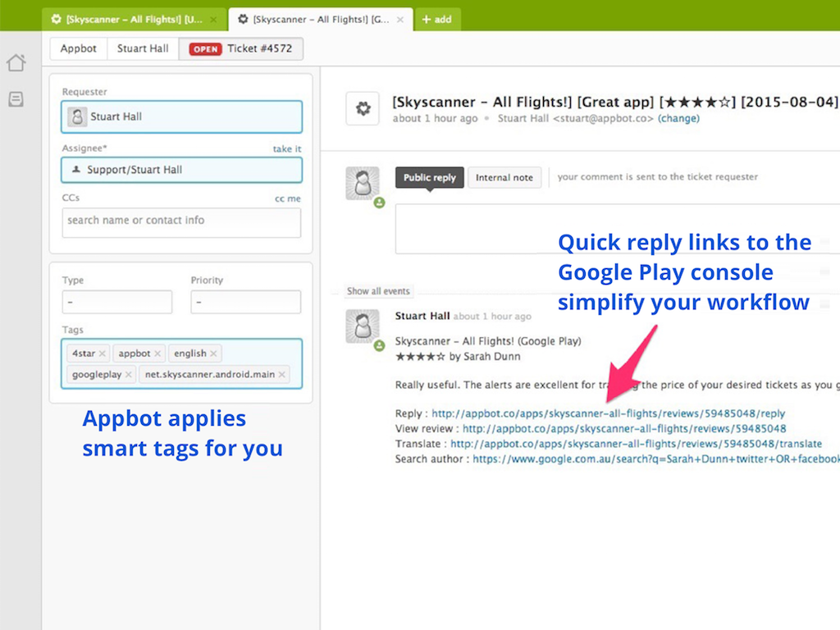Image resolution: width=840 pixels, height=630 pixels.
Task: Remove the english tag
Action: (x=213, y=354)
